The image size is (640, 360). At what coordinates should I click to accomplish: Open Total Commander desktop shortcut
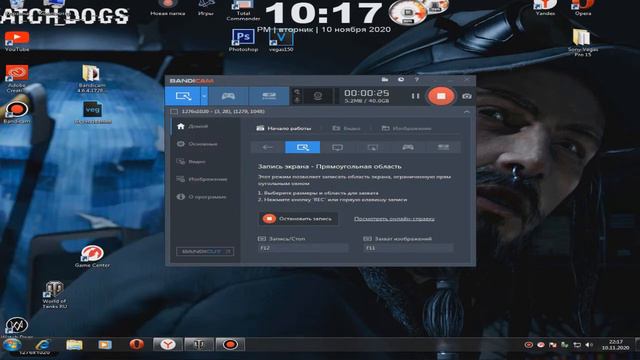(243, 10)
